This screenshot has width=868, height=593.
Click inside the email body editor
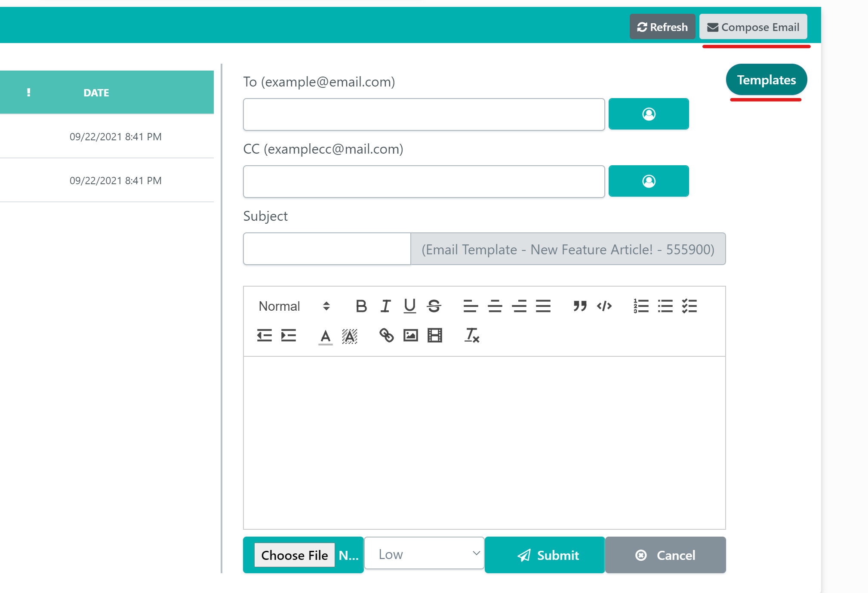click(x=484, y=442)
